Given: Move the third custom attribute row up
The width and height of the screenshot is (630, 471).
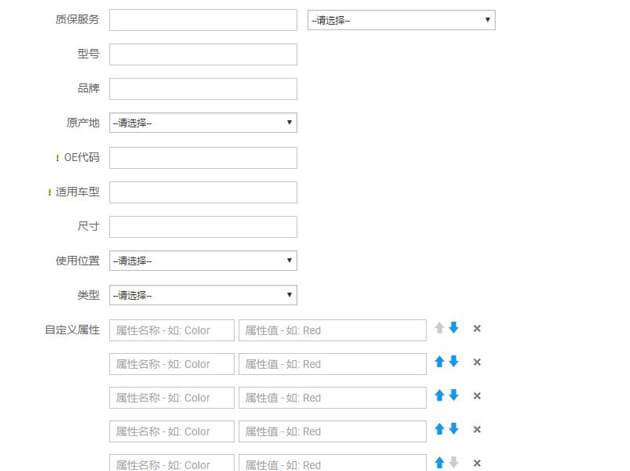Looking at the screenshot, I should pyautogui.click(x=439, y=396).
